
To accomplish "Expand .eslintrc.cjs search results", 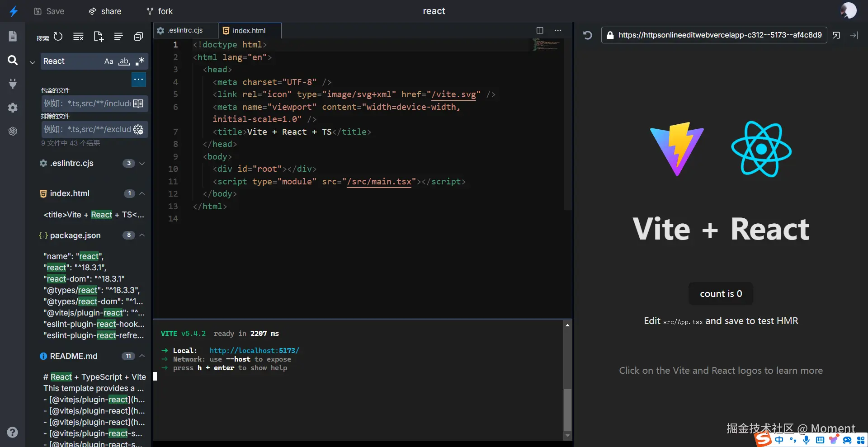I will point(142,163).
